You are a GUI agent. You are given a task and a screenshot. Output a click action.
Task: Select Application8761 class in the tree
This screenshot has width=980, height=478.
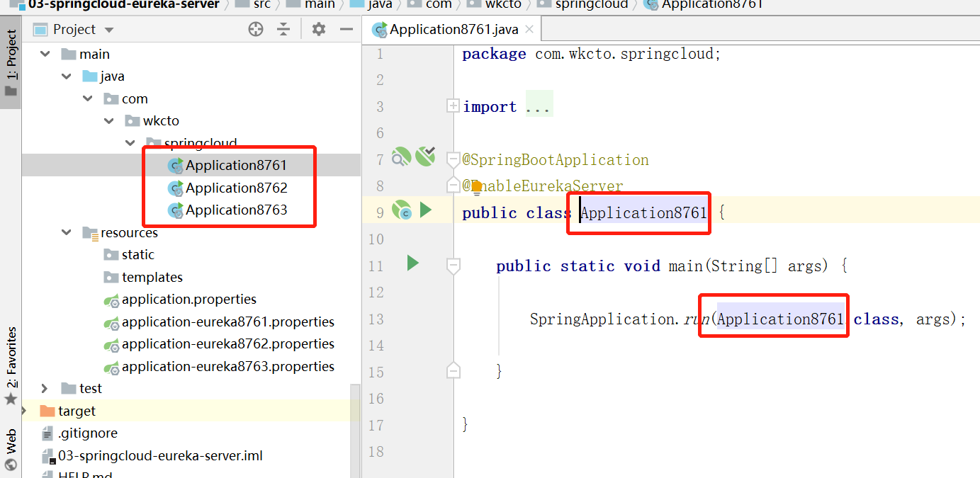[x=236, y=165]
